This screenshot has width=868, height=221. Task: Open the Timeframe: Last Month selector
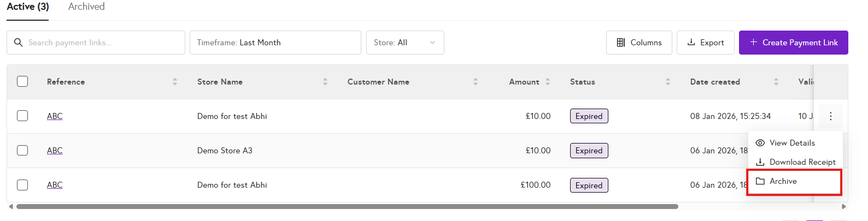tap(275, 43)
